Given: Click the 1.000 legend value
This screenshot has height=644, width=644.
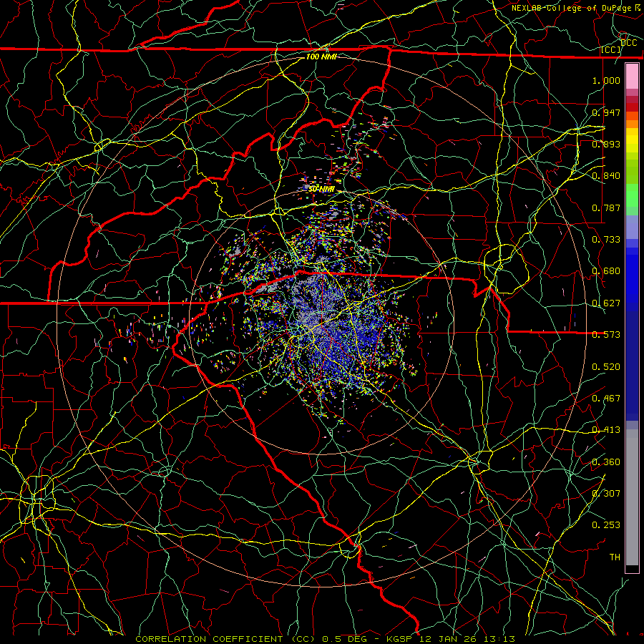Looking at the screenshot, I should [x=606, y=80].
